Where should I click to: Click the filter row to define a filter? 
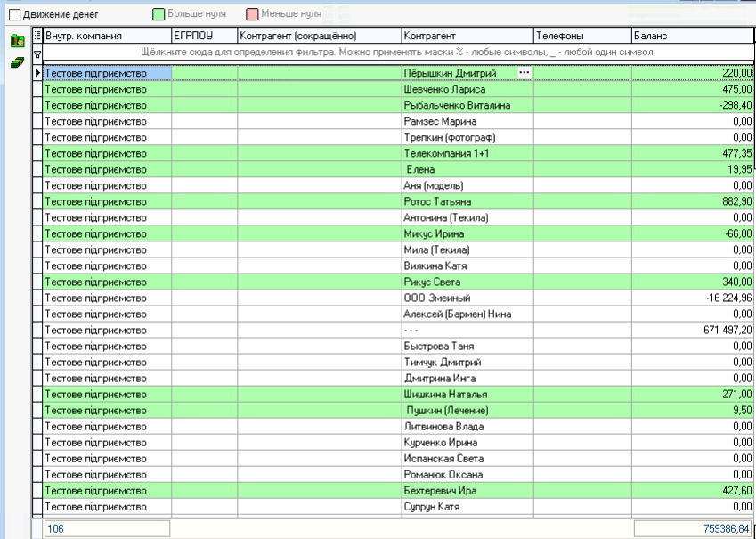(x=392, y=53)
